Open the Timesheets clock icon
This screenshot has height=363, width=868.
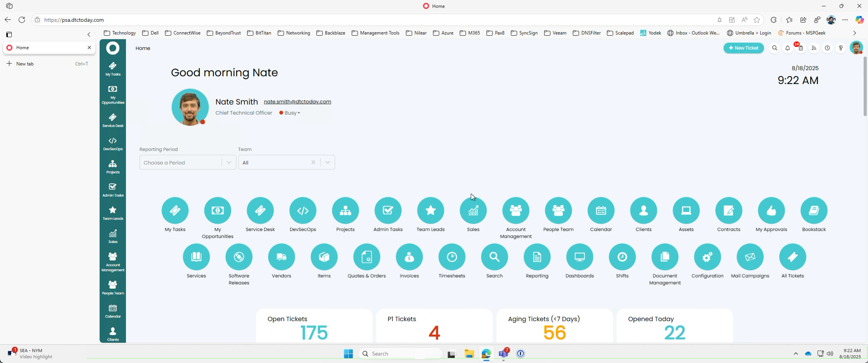tap(452, 257)
